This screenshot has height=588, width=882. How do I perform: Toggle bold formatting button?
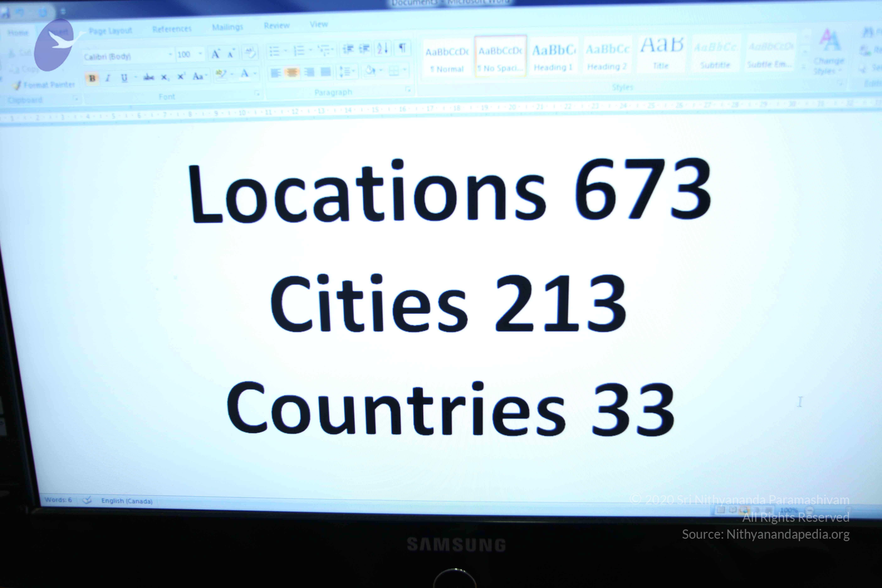coord(92,78)
